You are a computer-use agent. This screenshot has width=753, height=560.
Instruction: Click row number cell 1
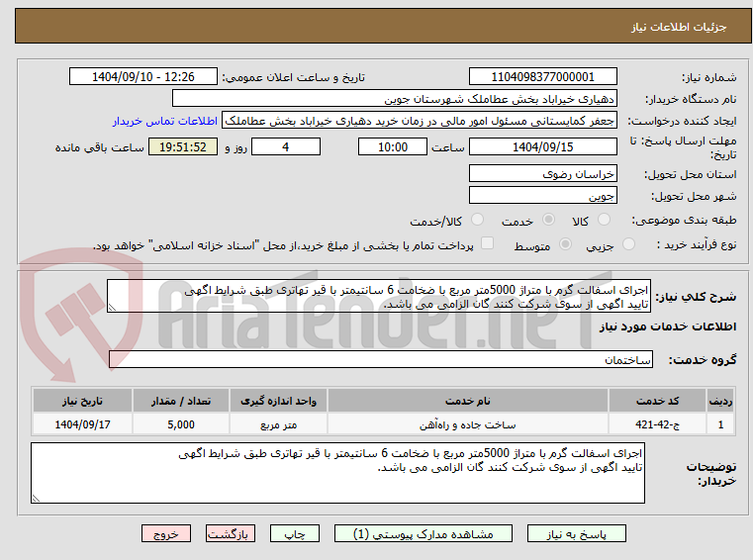tap(720, 424)
